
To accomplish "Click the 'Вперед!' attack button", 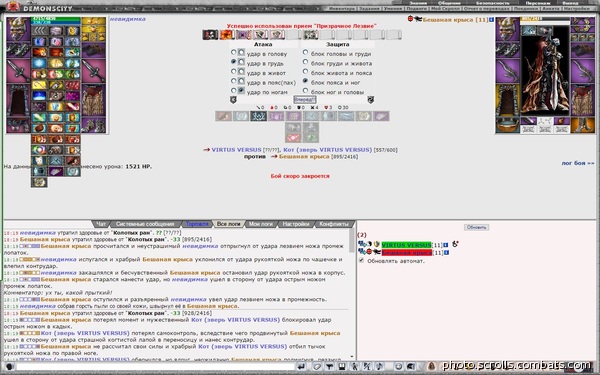I will coord(305,99).
